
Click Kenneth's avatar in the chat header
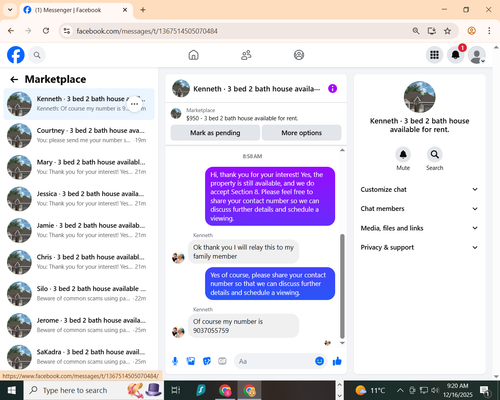coord(181,88)
